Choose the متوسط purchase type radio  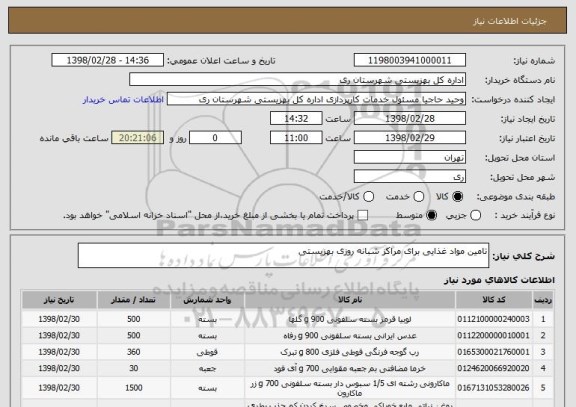[x=432, y=215]
